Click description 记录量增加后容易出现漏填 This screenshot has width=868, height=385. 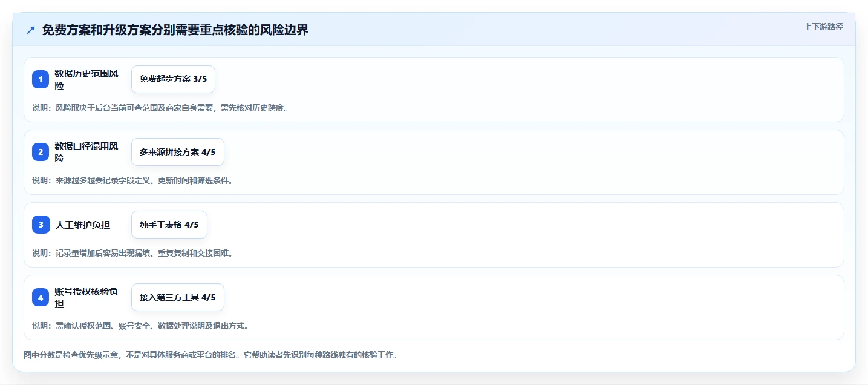pyautogui.click(x=132, y=253)
